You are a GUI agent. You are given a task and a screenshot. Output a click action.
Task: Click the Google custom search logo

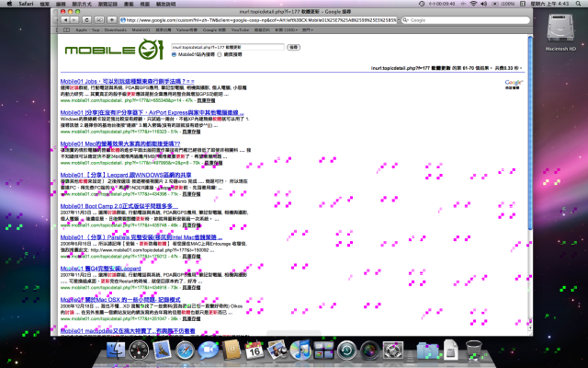click(x=514, y=84)
